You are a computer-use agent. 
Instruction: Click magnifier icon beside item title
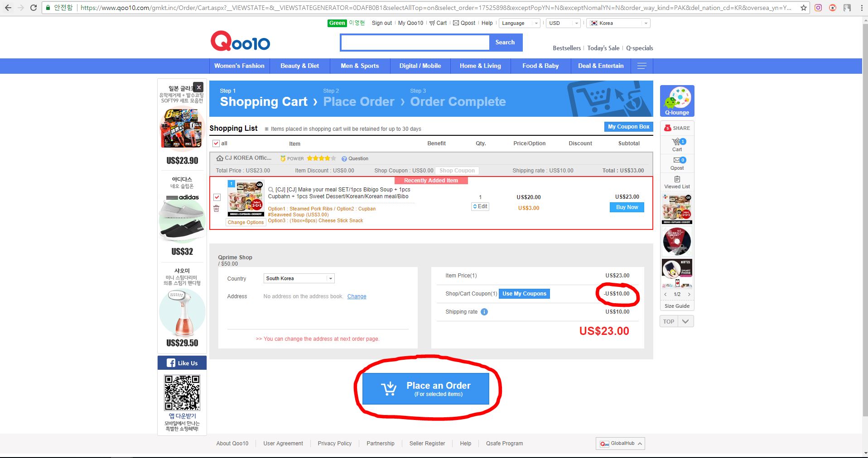tap(271, 190)
